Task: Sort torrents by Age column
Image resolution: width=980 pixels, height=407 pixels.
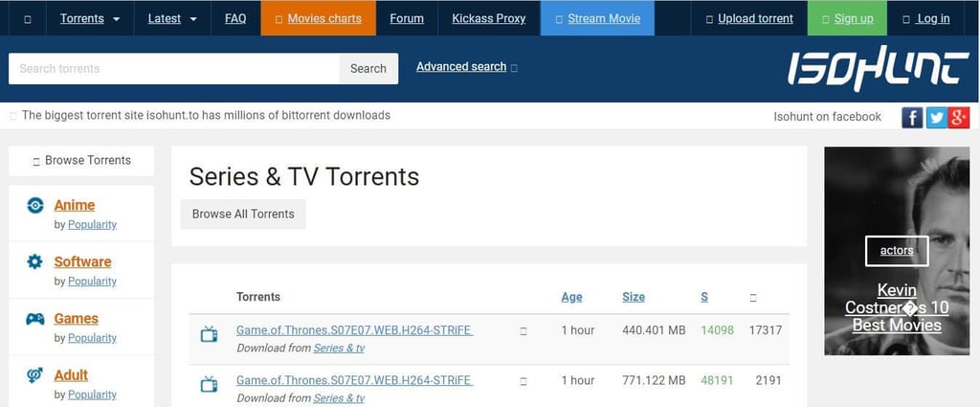Action: click(x=571, y=297)
